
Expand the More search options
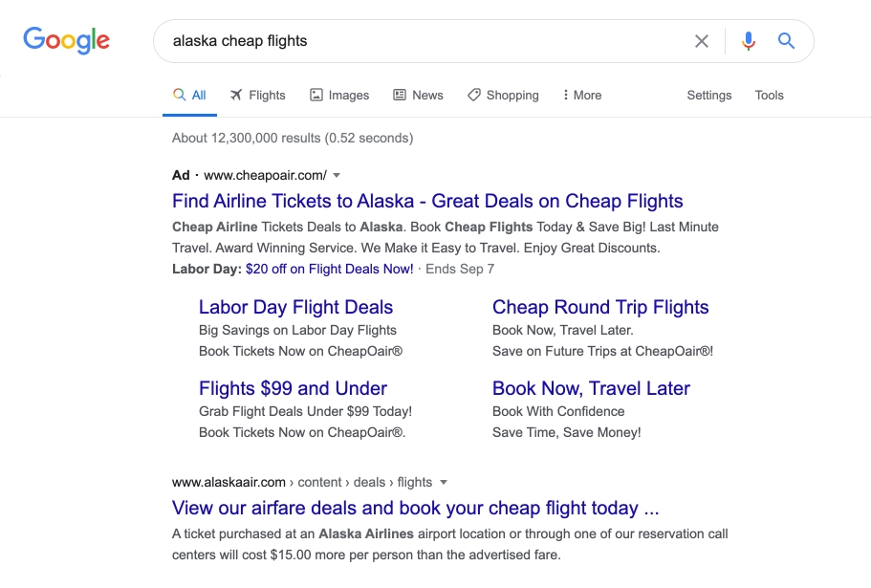pyautogui.click(x=581, y=95)
